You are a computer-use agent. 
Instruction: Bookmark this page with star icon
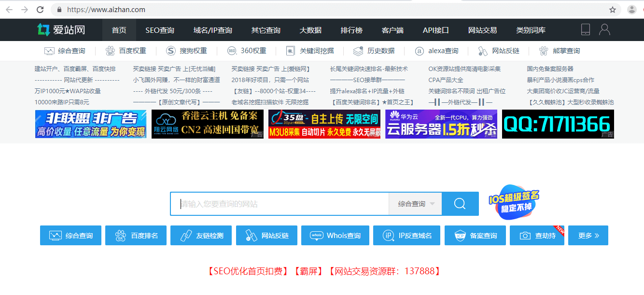click(x=613, y=10)
